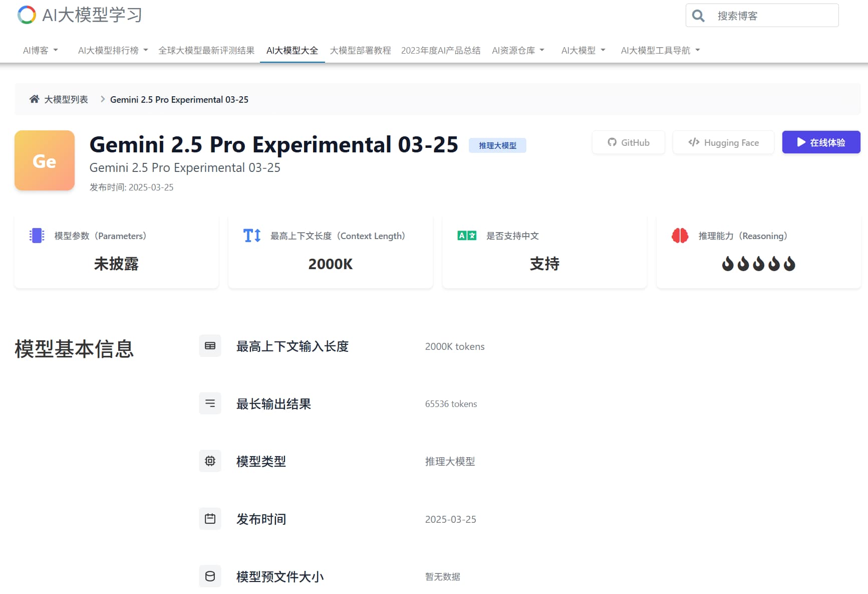Click the red brain icon beside 推理能力

680,235
